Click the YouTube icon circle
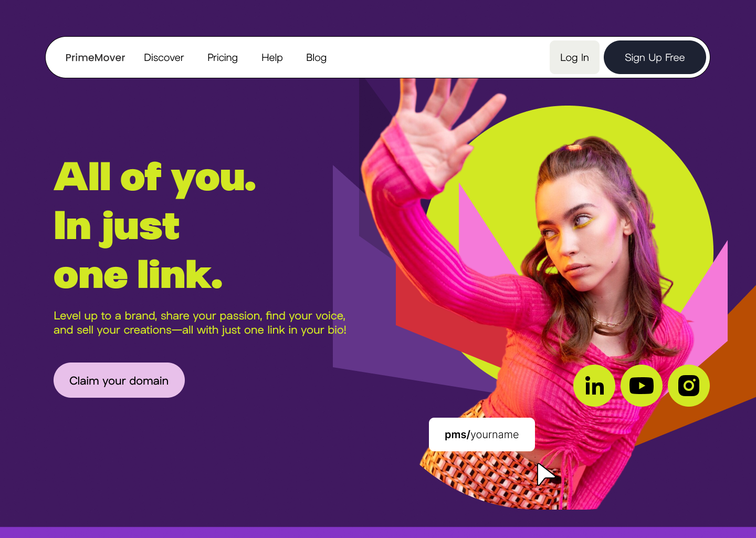The height and width of the screenshot is (538, 756). (642, 386)
